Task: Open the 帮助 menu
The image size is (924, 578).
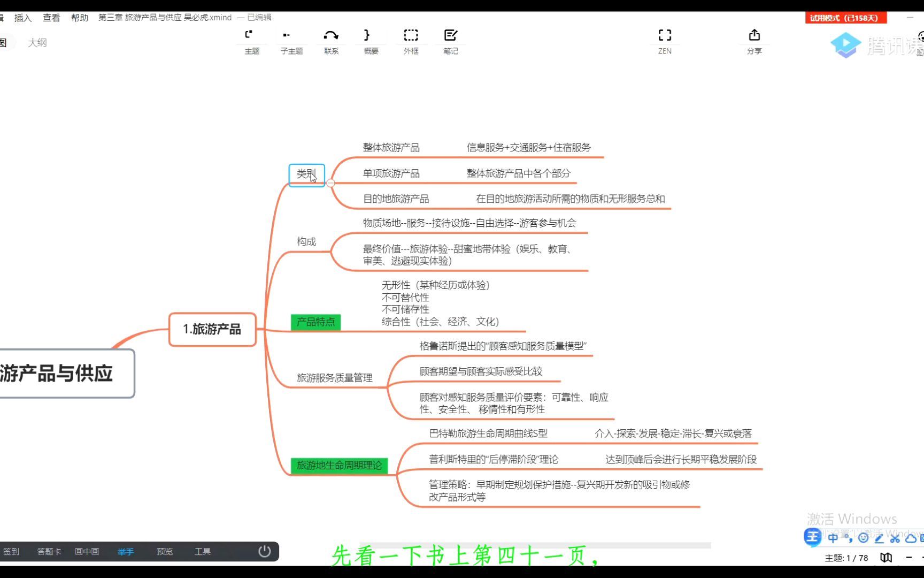Action: pyautogui.click(x=80, y=18)
